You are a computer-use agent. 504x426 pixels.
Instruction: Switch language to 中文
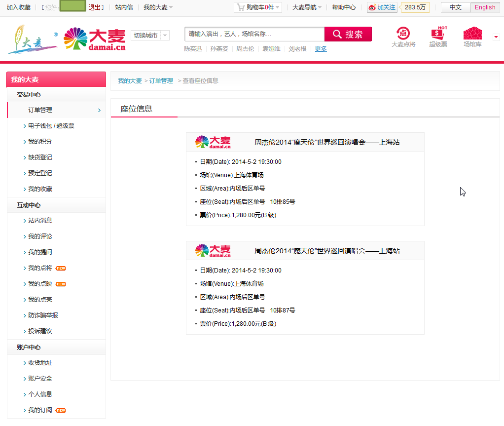pos(456,7)
